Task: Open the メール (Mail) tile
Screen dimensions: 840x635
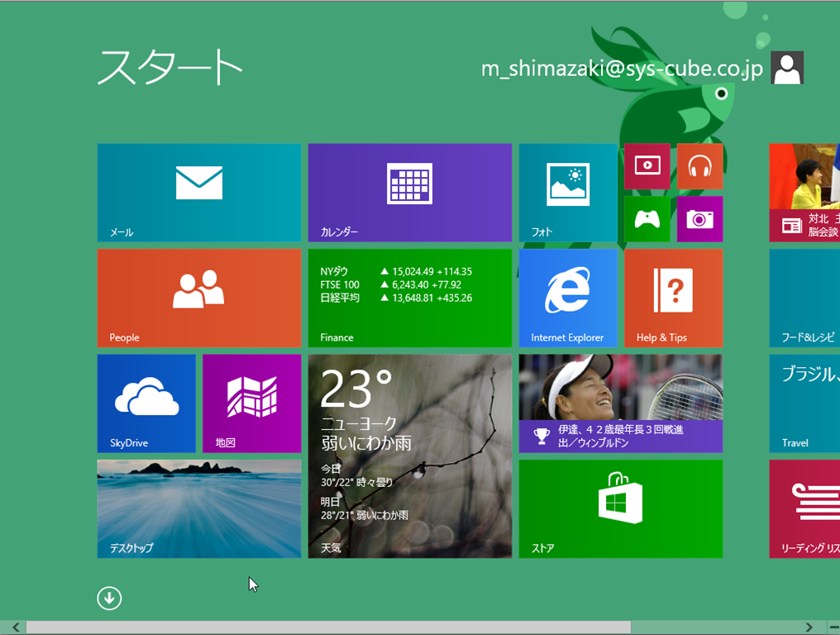Action: tap(199, 193)
